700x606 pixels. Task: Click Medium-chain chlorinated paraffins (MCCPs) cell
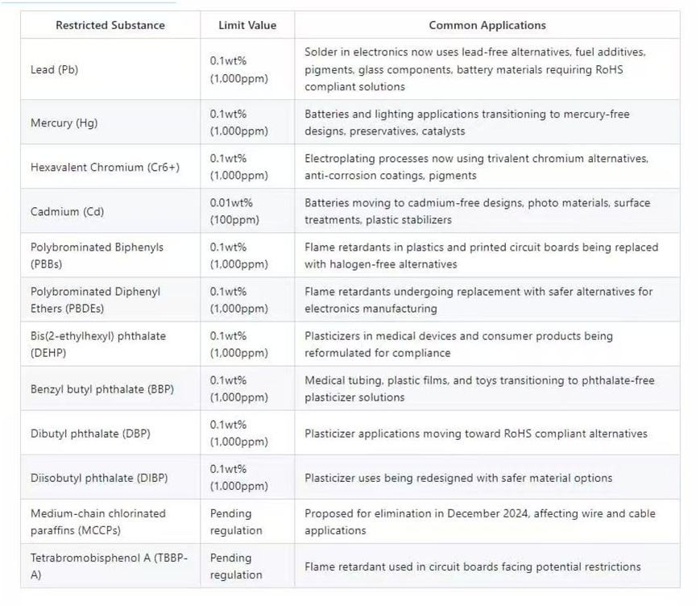click(x=97, y=521)
